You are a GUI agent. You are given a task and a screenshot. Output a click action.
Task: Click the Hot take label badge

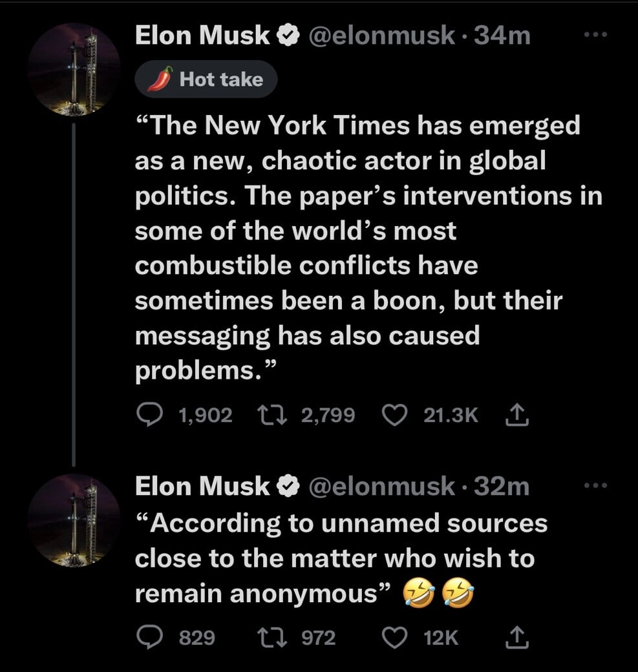click(x=206, y=79)
